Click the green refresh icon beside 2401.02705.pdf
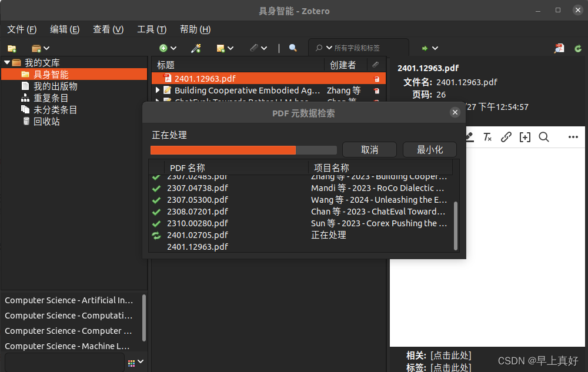Screen dimensions: 588x372 coord(156,235)
